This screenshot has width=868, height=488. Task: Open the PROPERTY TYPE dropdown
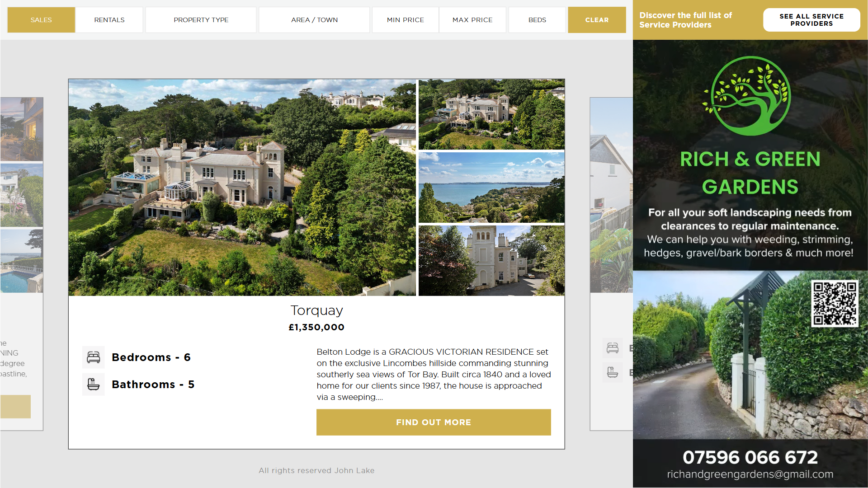[201, 20]
